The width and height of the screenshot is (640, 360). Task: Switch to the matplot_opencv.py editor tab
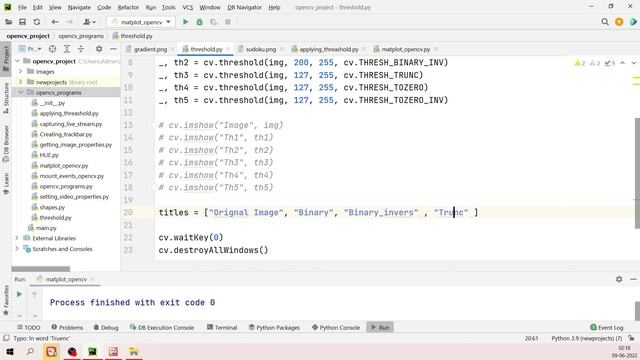pos(405,49)
